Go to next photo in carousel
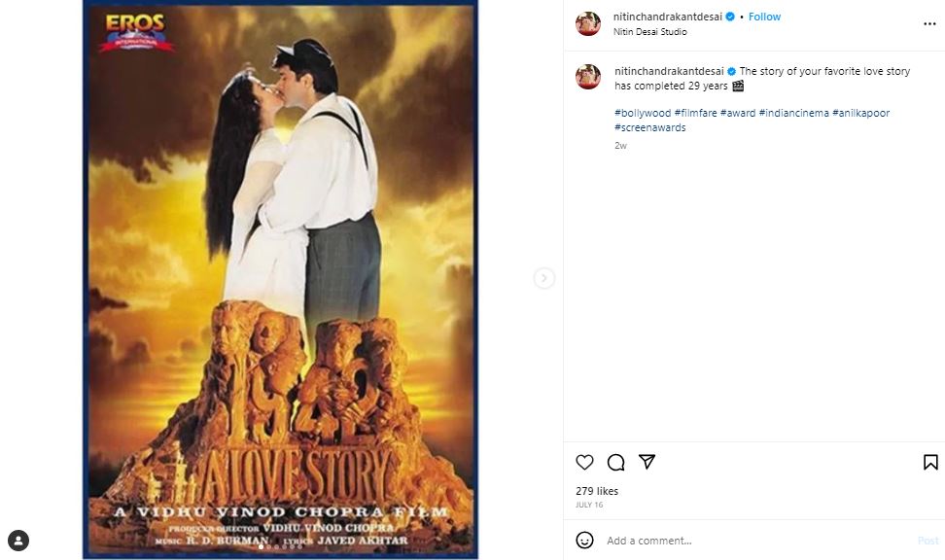945x560 pixels. tap(543, 279)
